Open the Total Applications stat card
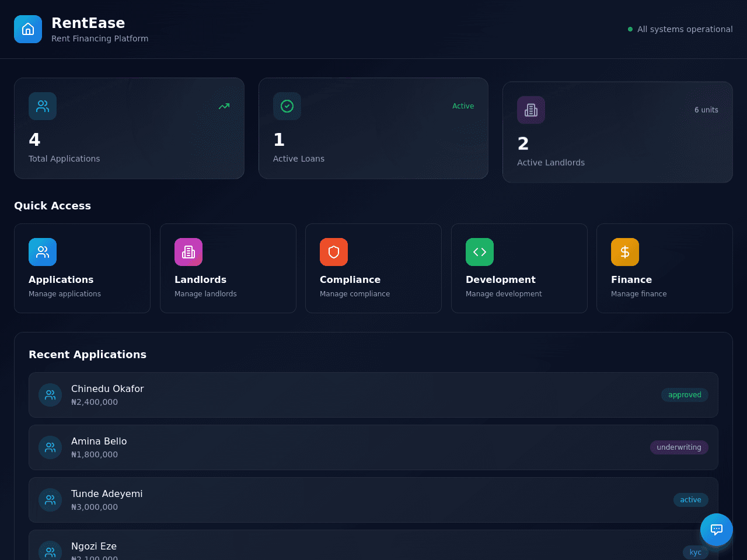This screenshot has height=560, width=747. [x=129, y=128]
